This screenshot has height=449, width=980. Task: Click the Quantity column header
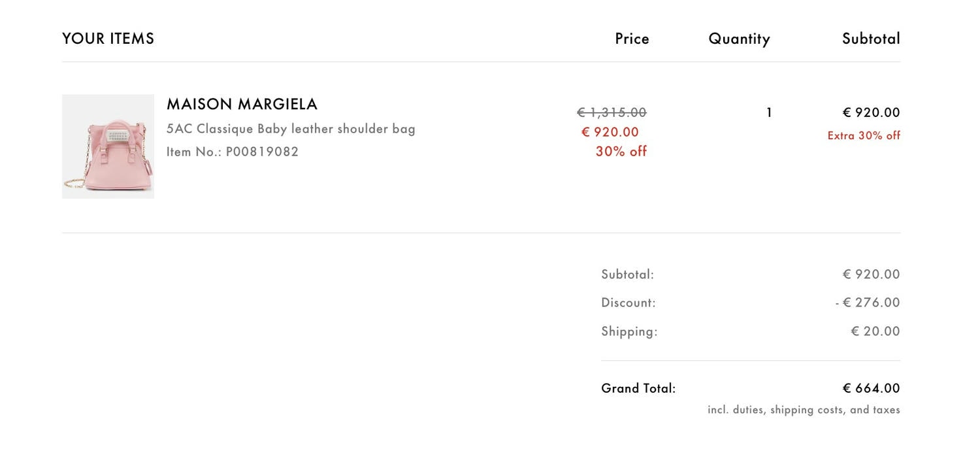pos(739,39)
